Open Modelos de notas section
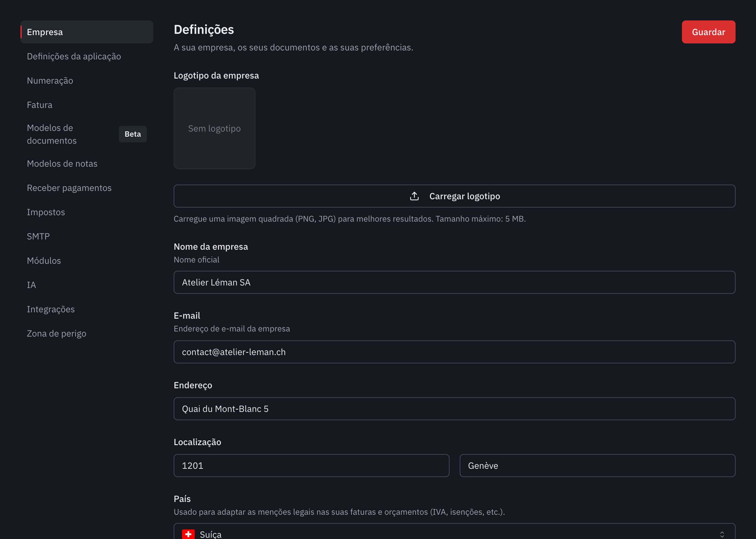Screen dimensions: 756x539 pyautogui.click(x=87, y=163)
